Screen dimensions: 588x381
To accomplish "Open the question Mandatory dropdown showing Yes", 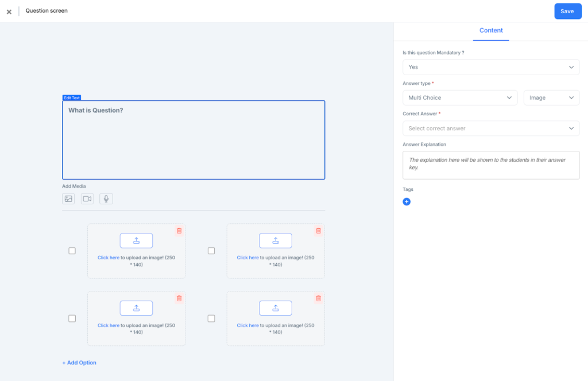I will (491, 67).
